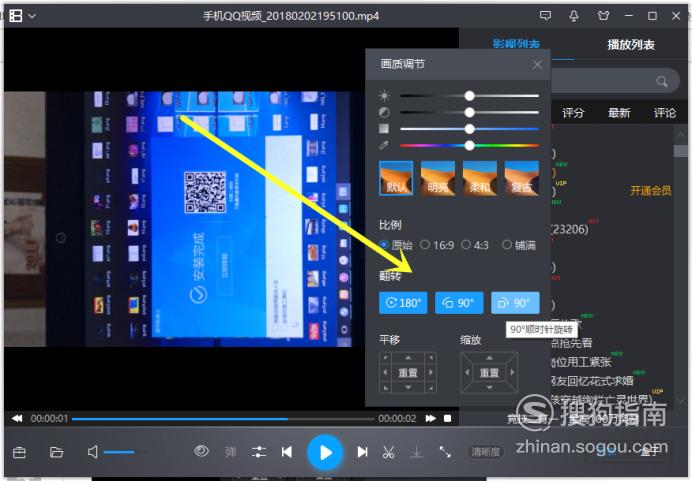The height and width of the screenshot is (481, 692).
Task: Open file with the folder icon
Action: 56,452
